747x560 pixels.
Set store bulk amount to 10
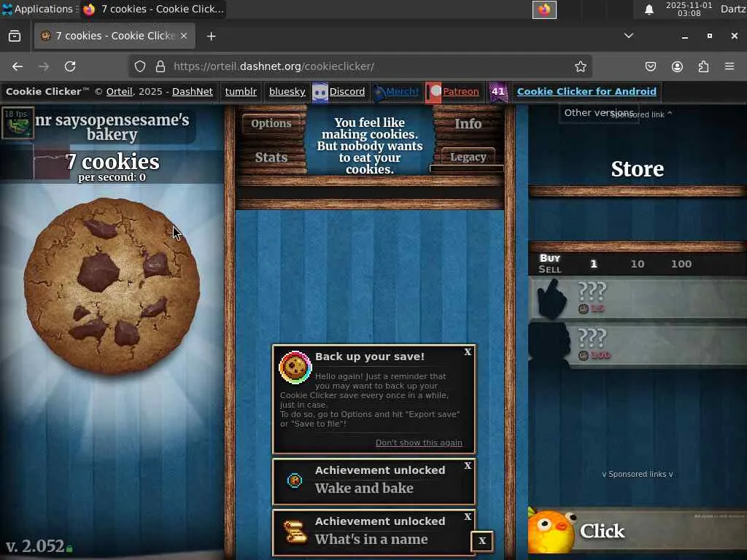[x=638, y=264]
